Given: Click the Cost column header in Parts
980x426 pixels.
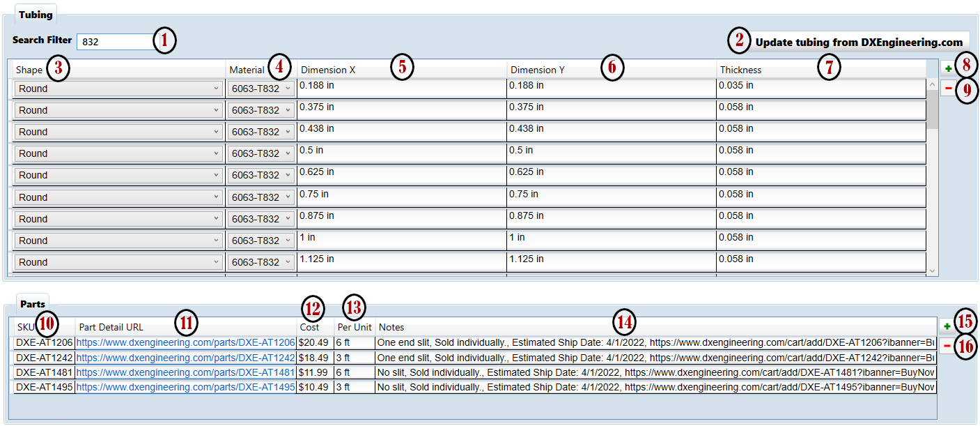Looking at the screenshot, I should tap(313, 326).
